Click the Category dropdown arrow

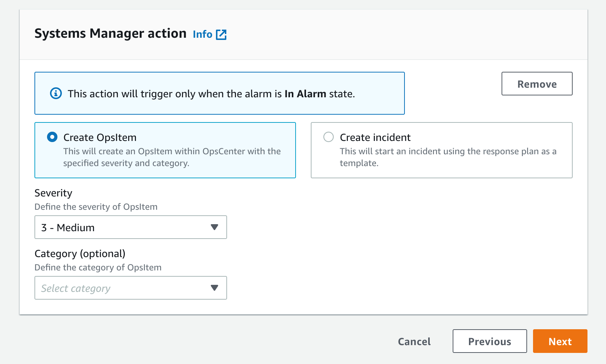(214, 288)
